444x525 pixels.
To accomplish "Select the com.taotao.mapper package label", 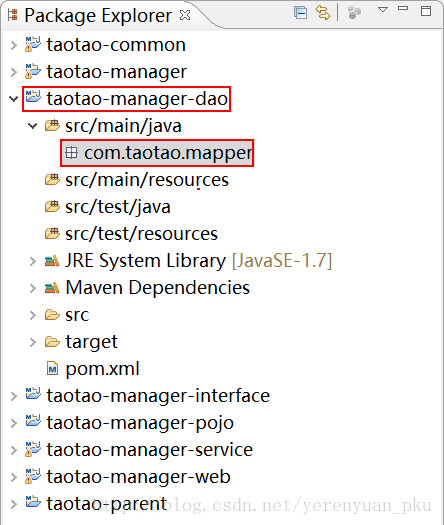I will (x=168, y=153).
